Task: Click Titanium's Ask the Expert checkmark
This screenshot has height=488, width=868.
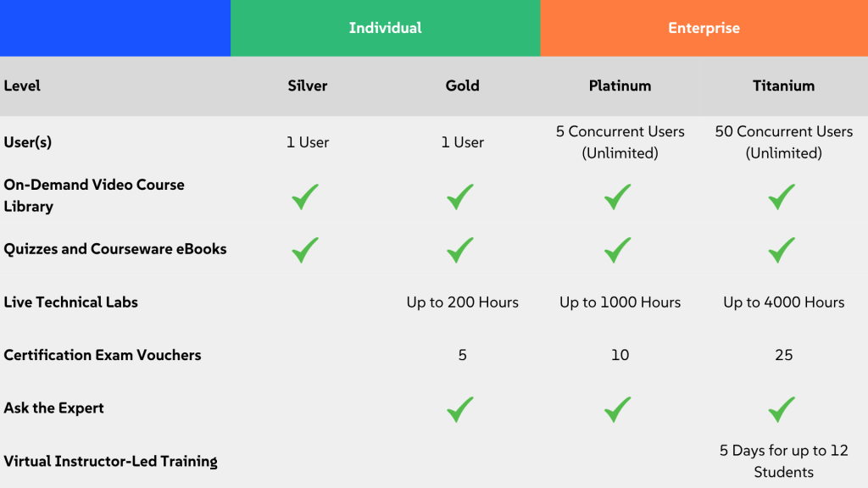Action: coord(782,409)
